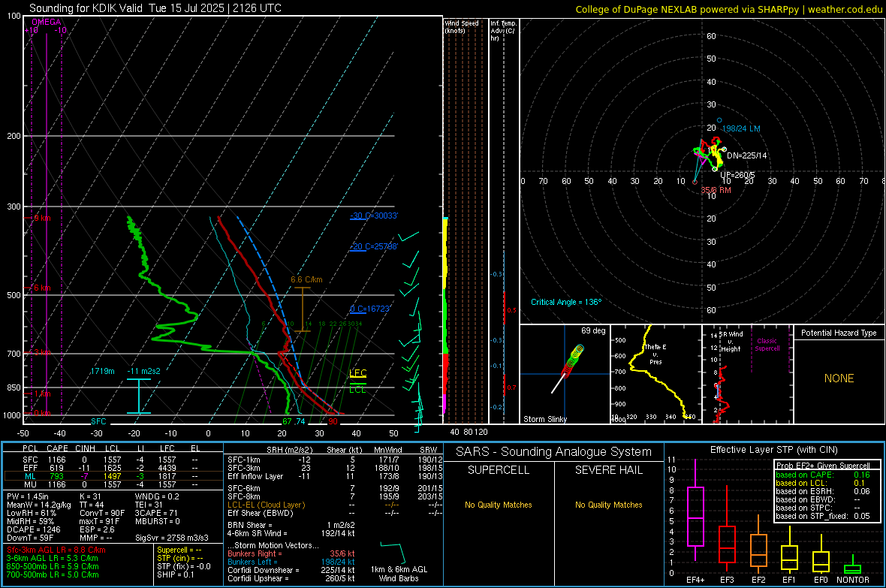Viewport: 886px width, 588px height.
Task: Select the 700-500mb LR = 5.0 C/km line
Action: click(53, 574)
